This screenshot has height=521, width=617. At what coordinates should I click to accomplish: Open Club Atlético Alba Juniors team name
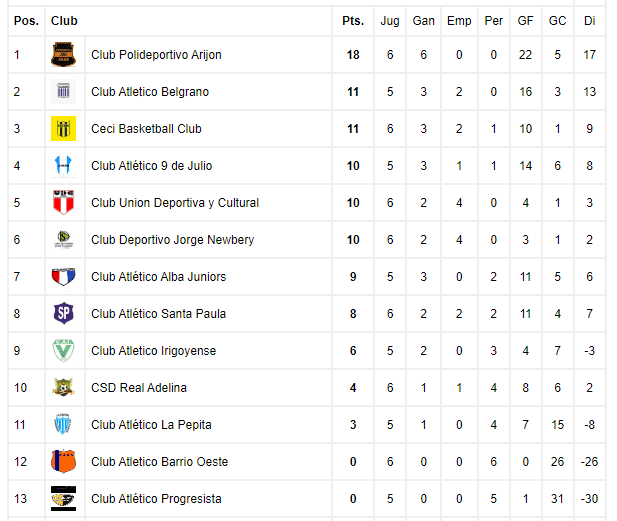[x=159, y=277]
